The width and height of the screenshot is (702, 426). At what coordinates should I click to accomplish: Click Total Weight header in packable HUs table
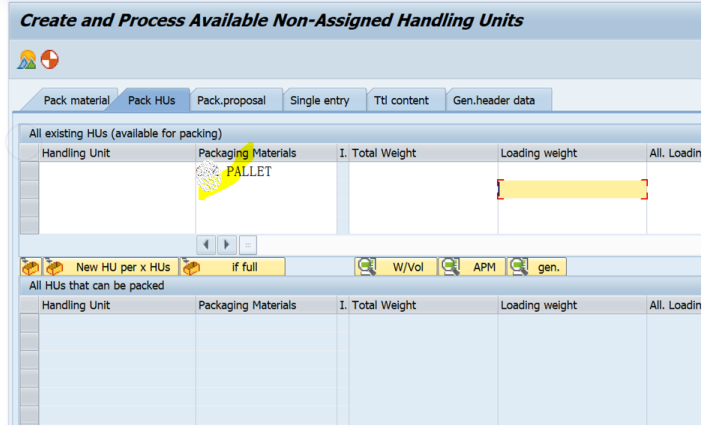423,305
